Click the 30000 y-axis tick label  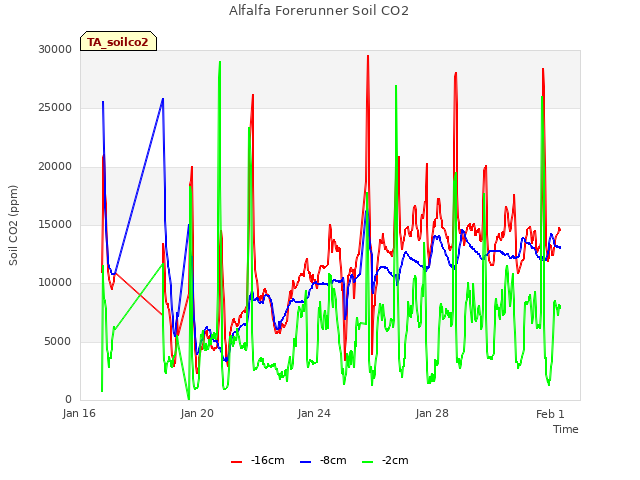(55, 49)
